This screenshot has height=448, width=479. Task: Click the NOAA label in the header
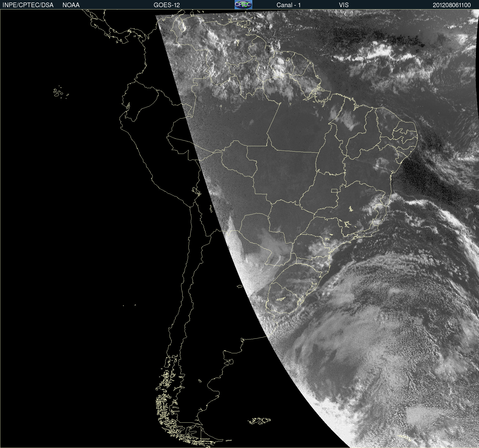(x=71, y=5)
